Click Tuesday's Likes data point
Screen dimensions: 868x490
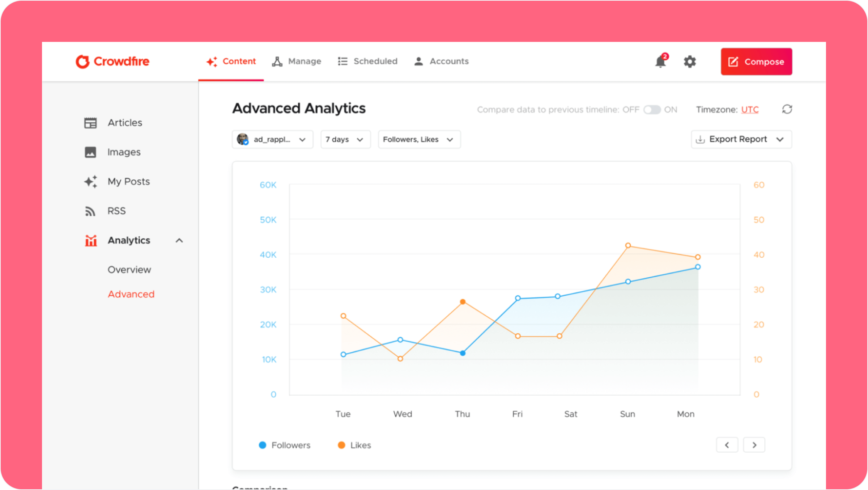343,316
